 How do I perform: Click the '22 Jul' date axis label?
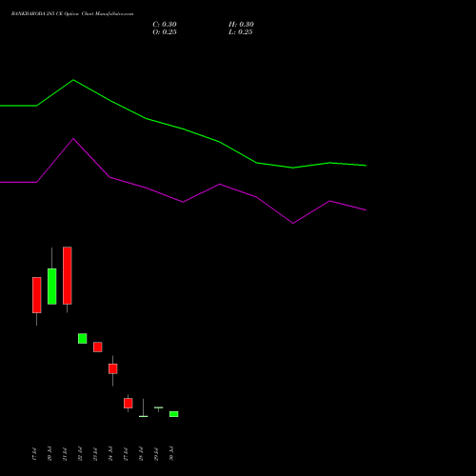pos(80,454)
